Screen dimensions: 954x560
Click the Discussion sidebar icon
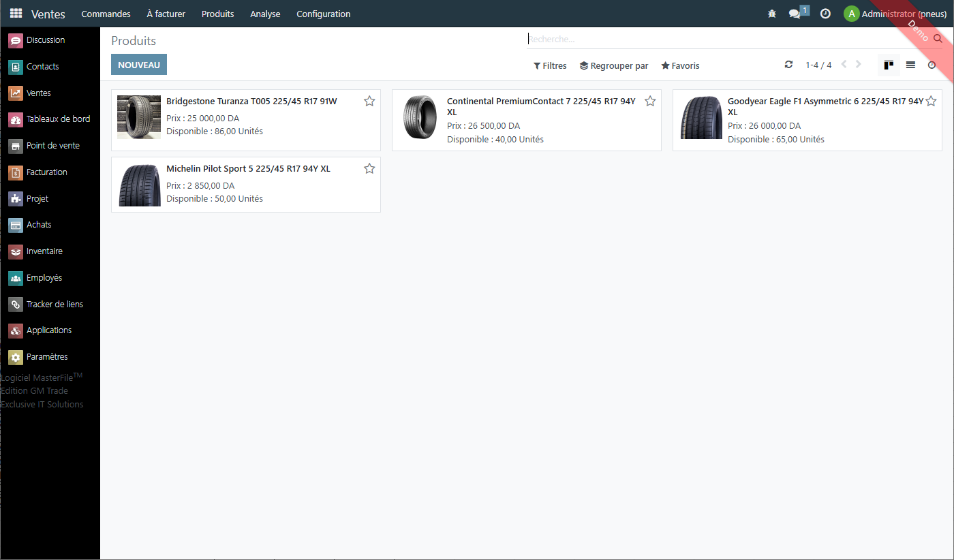16,41
